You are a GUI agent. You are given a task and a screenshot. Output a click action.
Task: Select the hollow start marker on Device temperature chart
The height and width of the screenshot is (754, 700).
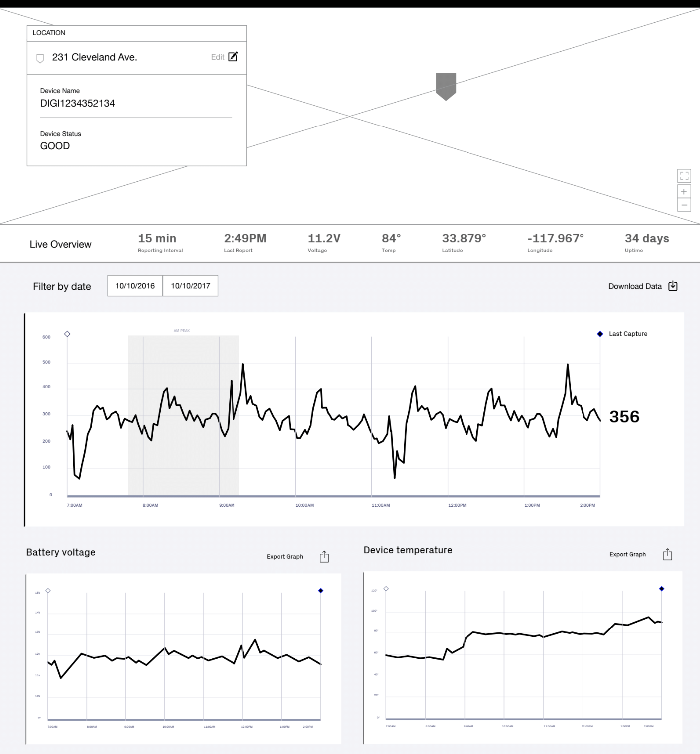click(x=386, y=589)
